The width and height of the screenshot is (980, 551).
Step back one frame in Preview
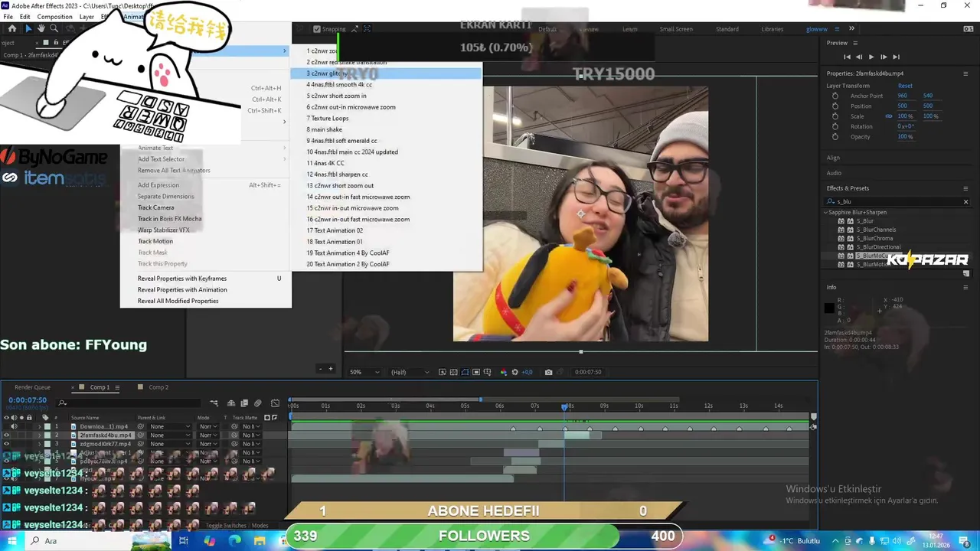859,57
